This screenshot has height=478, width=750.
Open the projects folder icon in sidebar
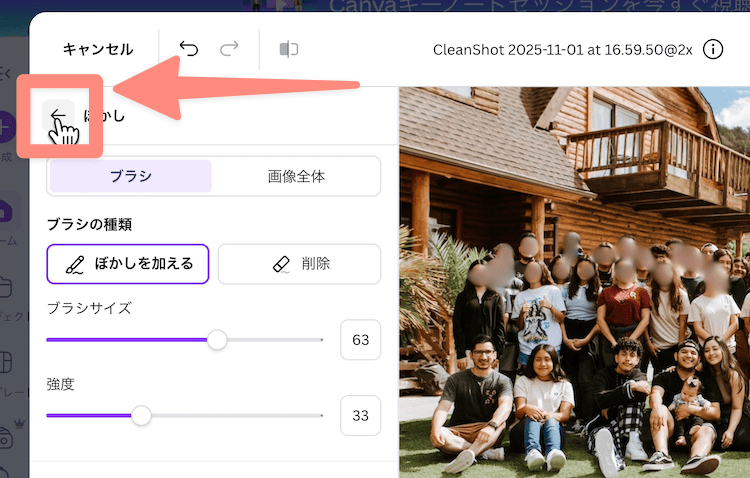coord(6,288)
